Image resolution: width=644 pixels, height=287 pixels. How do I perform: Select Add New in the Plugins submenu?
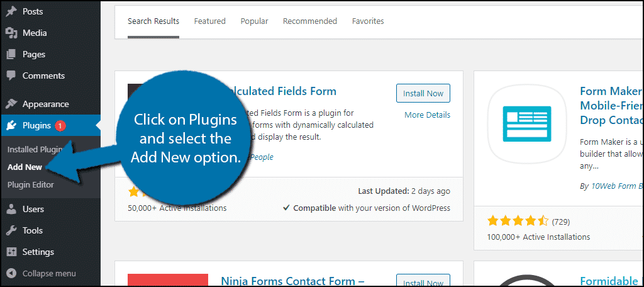click(25, 167)
